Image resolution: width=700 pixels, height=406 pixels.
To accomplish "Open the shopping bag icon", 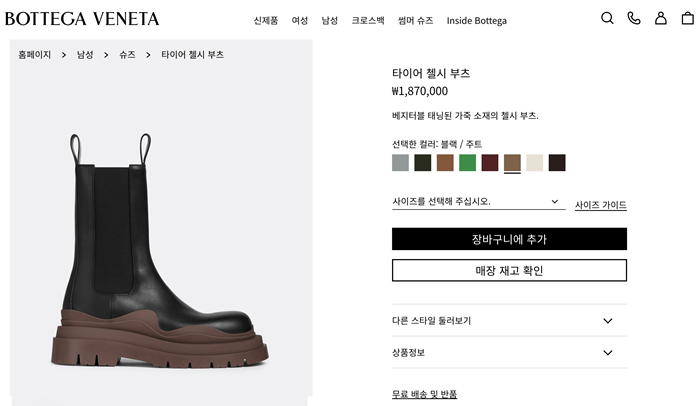I will coord(687,18).
